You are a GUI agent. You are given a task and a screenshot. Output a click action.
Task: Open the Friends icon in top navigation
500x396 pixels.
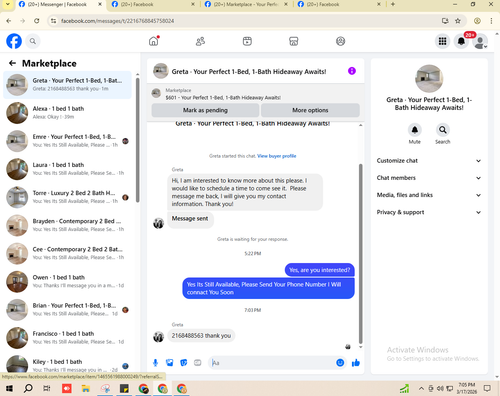[200, 41]
